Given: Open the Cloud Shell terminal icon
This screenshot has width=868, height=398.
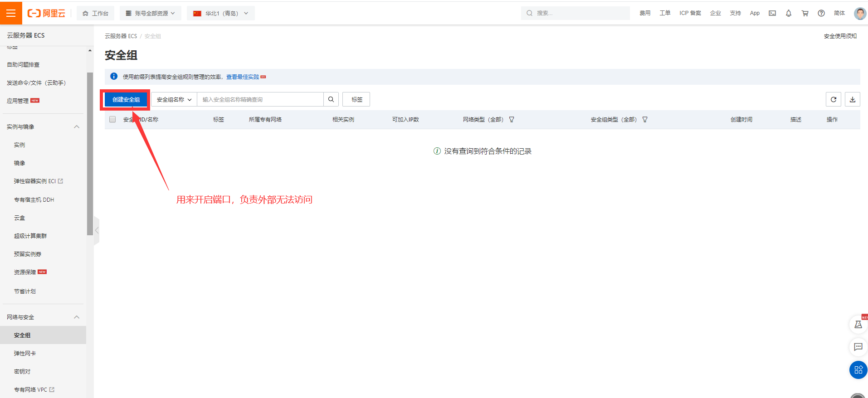Looking at the screenshot, I should (x=772, y=13).
